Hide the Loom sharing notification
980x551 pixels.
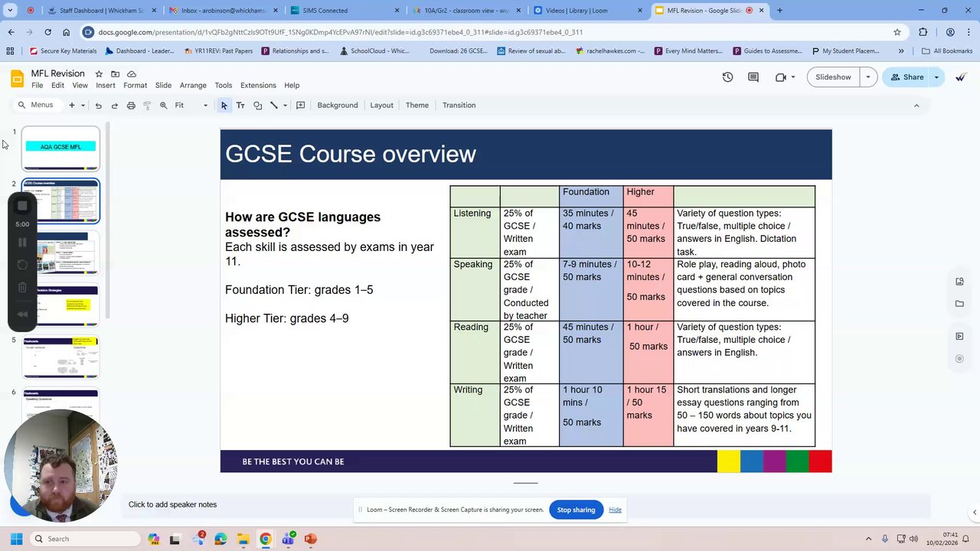pyautogui.click(x=615, y=510)
